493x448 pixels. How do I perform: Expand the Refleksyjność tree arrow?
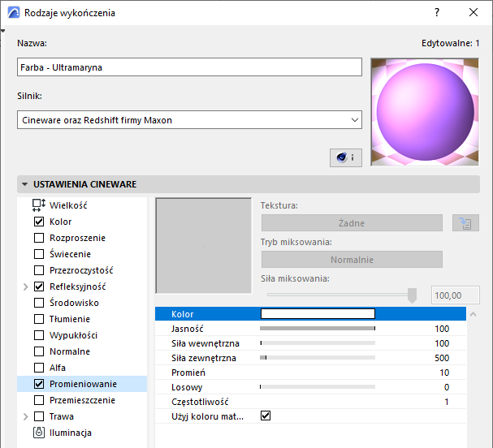(x=26, y=286)
